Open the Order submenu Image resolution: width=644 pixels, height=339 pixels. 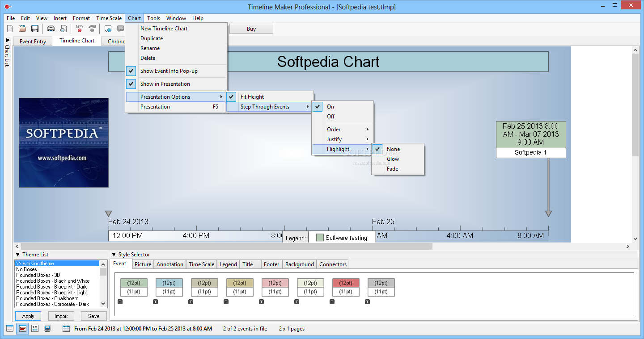click(343, 130)
